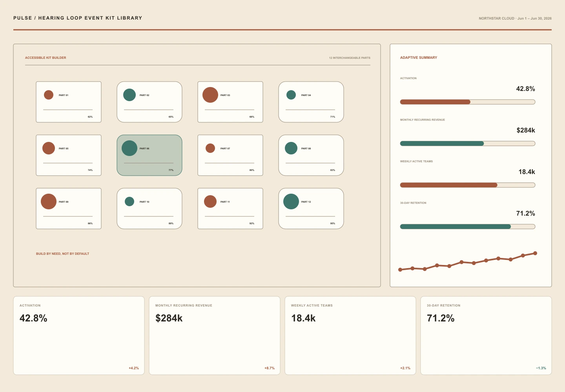
Task: Click the green circle on highlighted PART 06
Action: click(x=129, y=148)
